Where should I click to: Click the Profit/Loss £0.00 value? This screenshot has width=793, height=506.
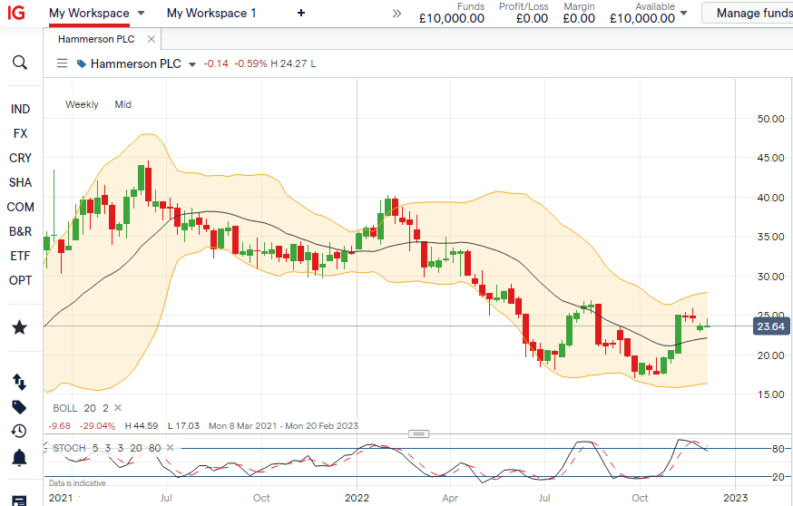coord(532,19)
